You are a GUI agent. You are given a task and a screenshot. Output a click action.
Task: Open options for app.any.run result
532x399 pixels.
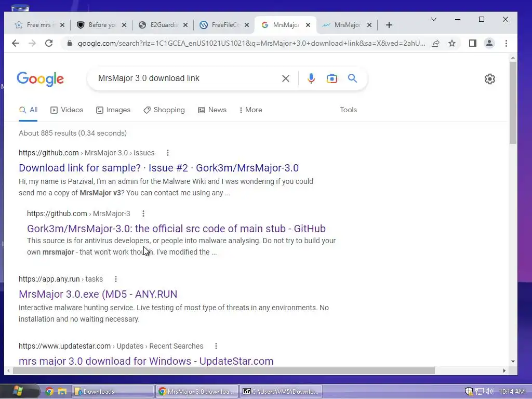coord(116,279)
